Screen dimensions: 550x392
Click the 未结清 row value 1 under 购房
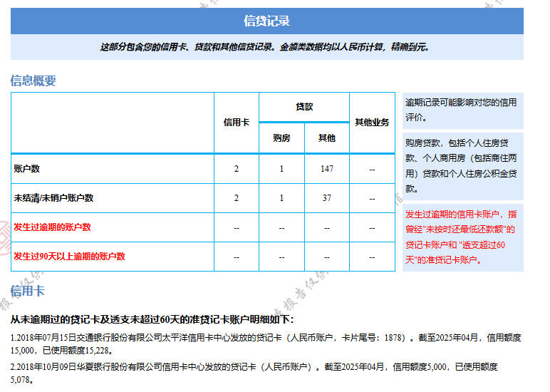pos(281,198)
